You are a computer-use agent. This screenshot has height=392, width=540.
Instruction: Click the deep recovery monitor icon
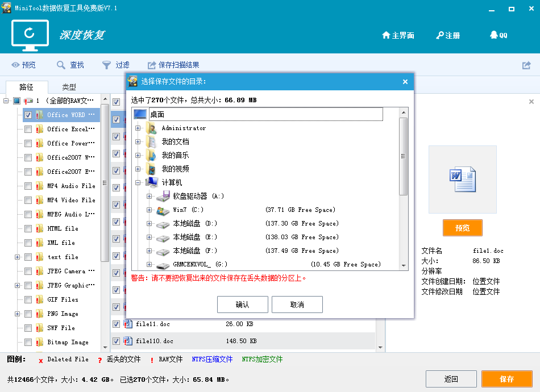pyautogui.click(x=30, y=35)
